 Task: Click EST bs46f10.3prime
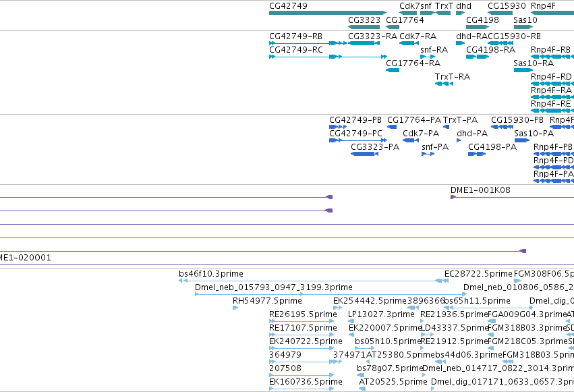(x=211, y=274)
